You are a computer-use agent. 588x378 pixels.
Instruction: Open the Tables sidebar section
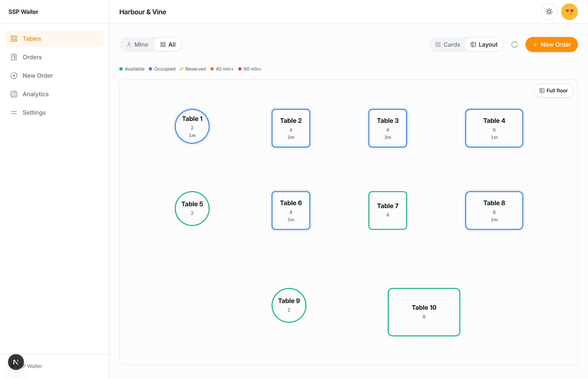tap(54, 39)
